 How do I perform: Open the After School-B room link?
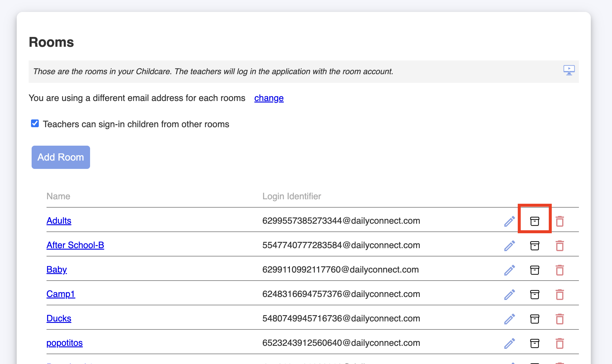(x=75, y=245)
